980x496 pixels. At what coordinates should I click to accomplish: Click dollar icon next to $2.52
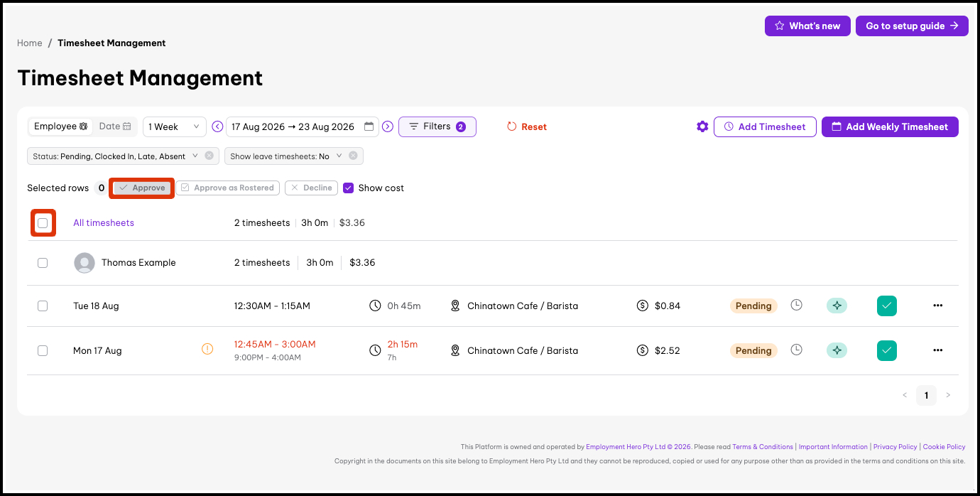pos(643,350)
